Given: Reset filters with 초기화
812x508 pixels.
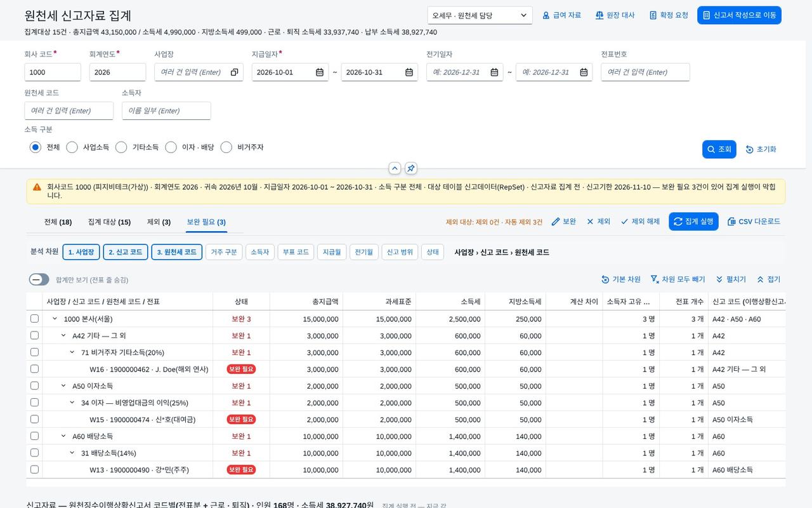Looking at the screenshot, I should click(761, 149).
